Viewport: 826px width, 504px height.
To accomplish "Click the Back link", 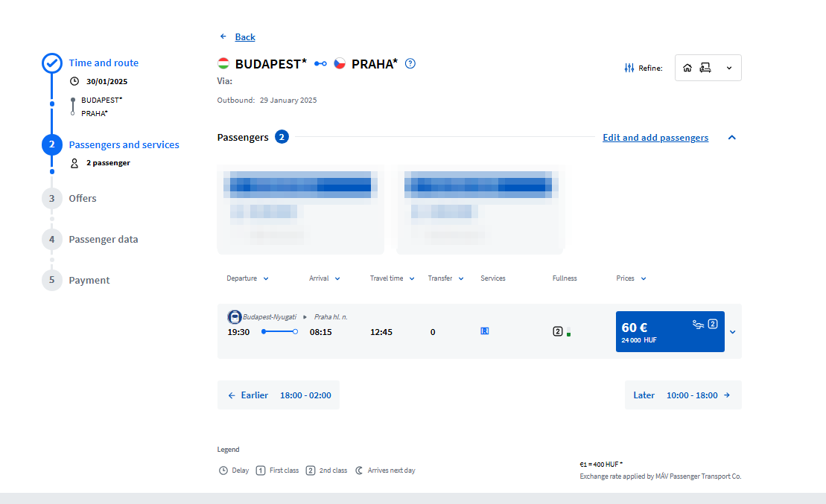I will click(245, 37).
